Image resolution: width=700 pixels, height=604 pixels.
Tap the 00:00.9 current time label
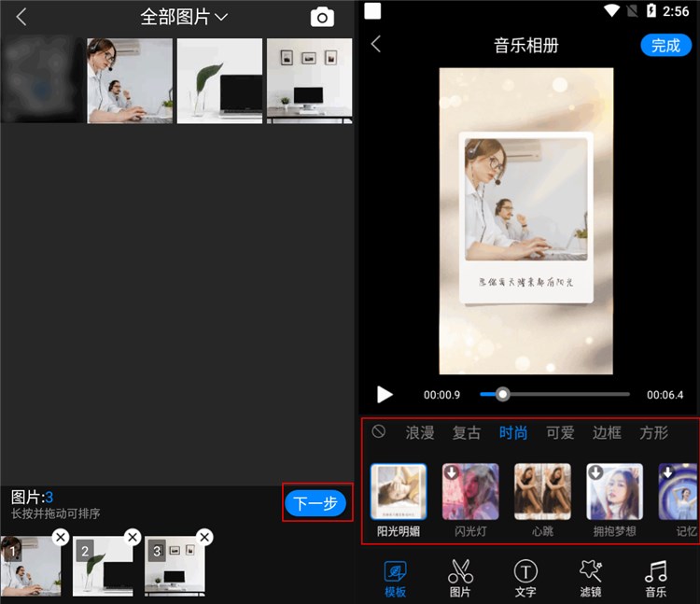pyautogui.click(x=441, y=395)
